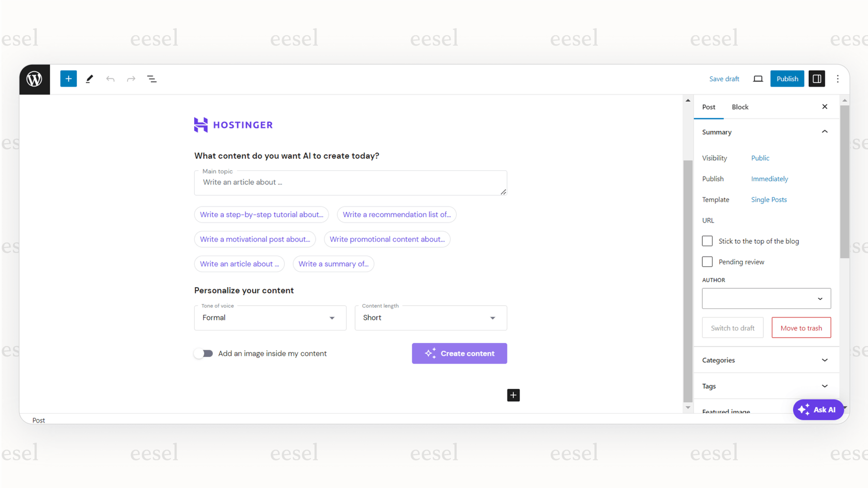
Task: Open the three-dot Options menu
Action: pyautogui.click(x=838, y=79)
